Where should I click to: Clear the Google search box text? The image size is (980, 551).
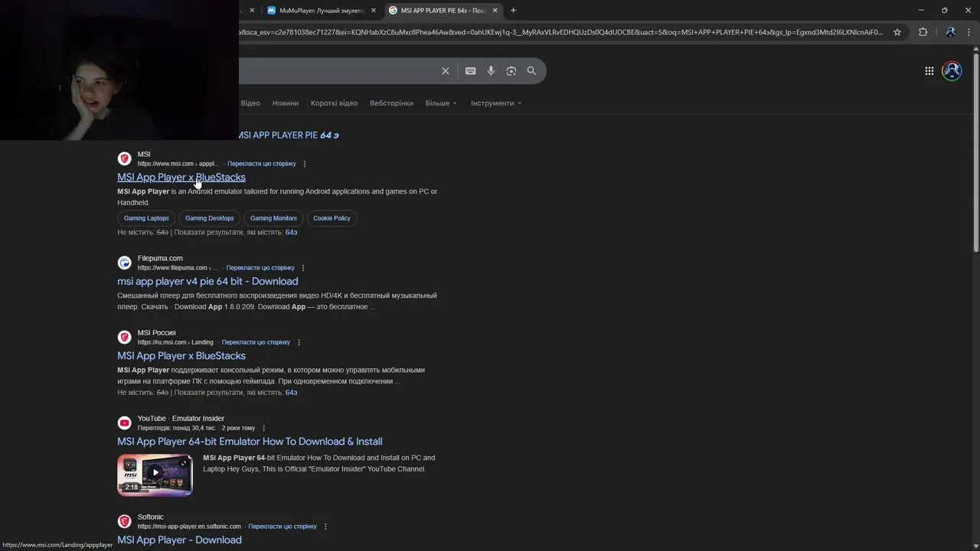pyautogui.click(x=445, y=71)
